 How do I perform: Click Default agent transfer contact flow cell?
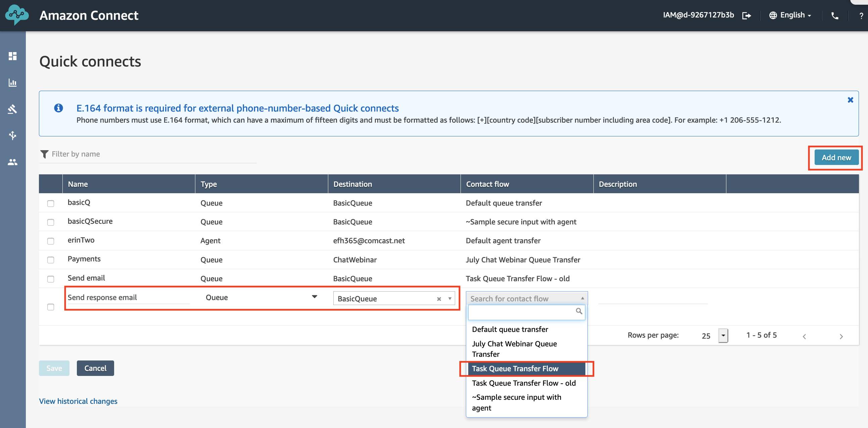[x=503, y=241]
